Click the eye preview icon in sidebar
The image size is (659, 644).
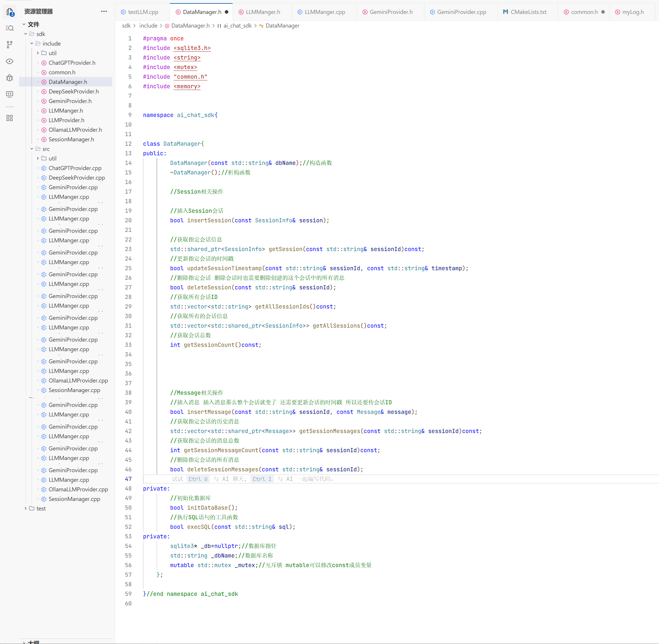click(x=10, y=61)
